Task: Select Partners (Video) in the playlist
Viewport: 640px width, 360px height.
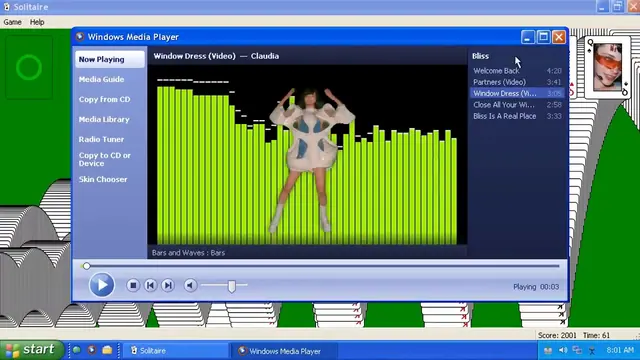Action: pos(517,82)
